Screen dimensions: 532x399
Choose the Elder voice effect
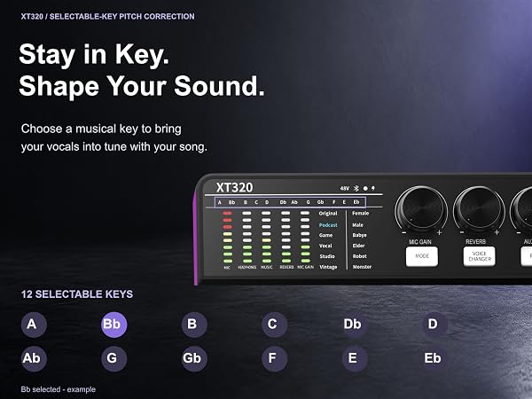point(358,246)
